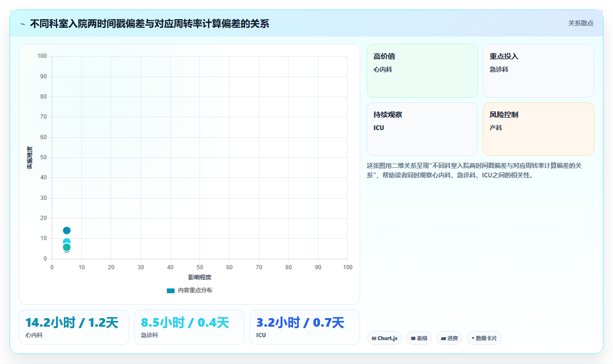This screenshot has height=364, width=613.
Task: Toggle the 内容重点分布 legend swatch
Action: pos(170,290)
